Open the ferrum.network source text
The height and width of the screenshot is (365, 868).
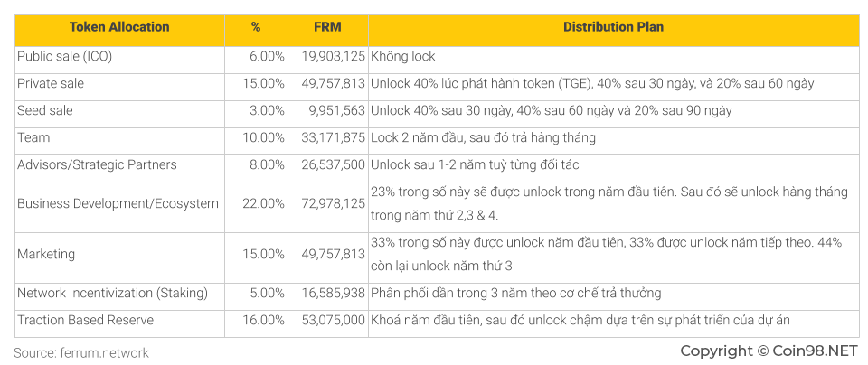[x=81, y=353]
